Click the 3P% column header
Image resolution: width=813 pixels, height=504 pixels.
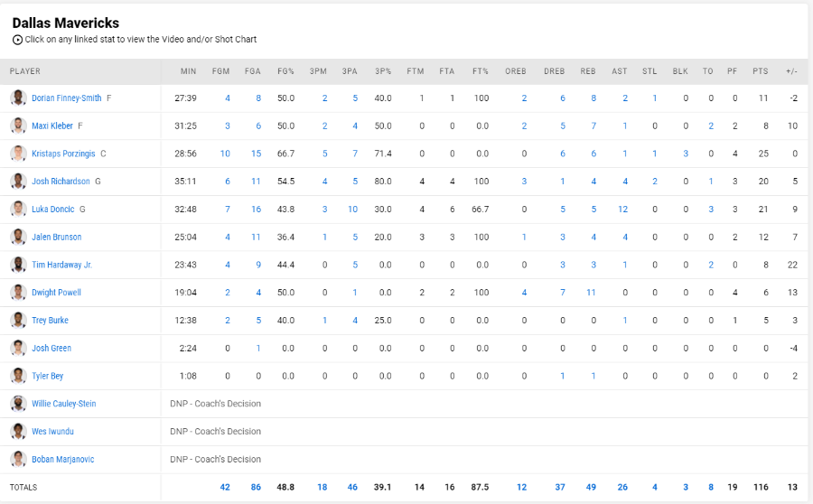coord(383,71)
